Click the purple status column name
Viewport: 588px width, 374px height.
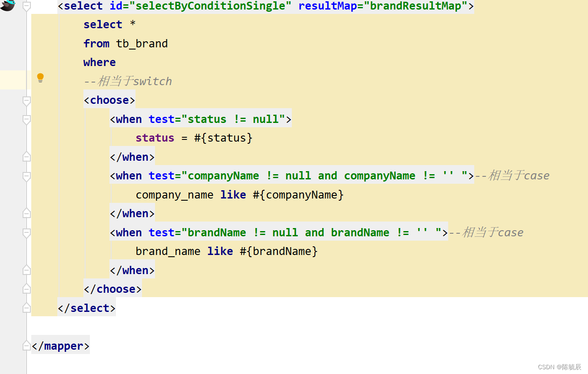[x=155, y=138]
